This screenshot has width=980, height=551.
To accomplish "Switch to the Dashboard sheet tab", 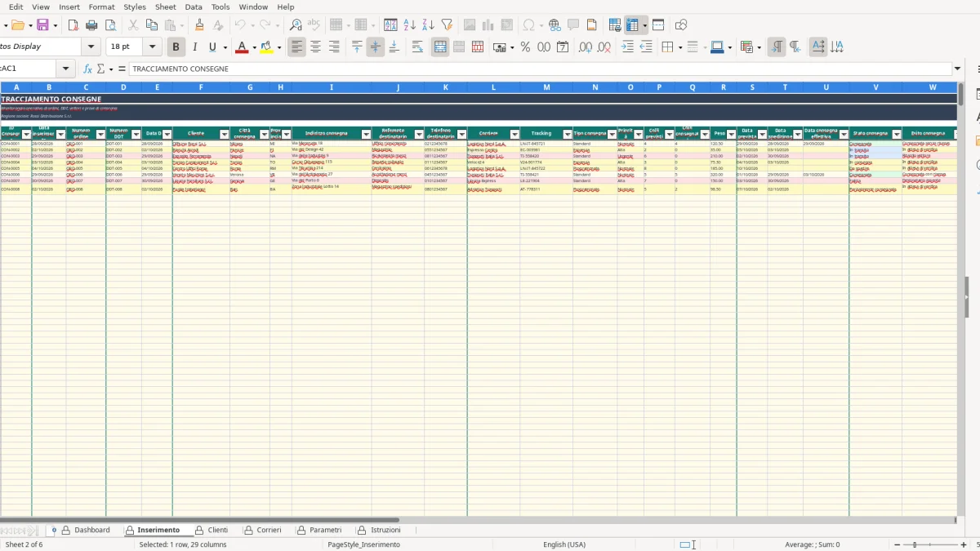I will pos(86,530).
